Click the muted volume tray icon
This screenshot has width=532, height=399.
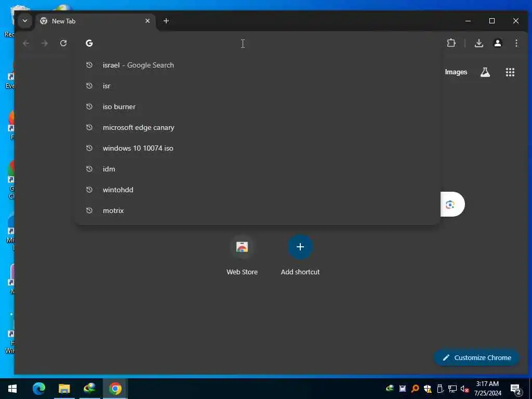click(464, 389)
